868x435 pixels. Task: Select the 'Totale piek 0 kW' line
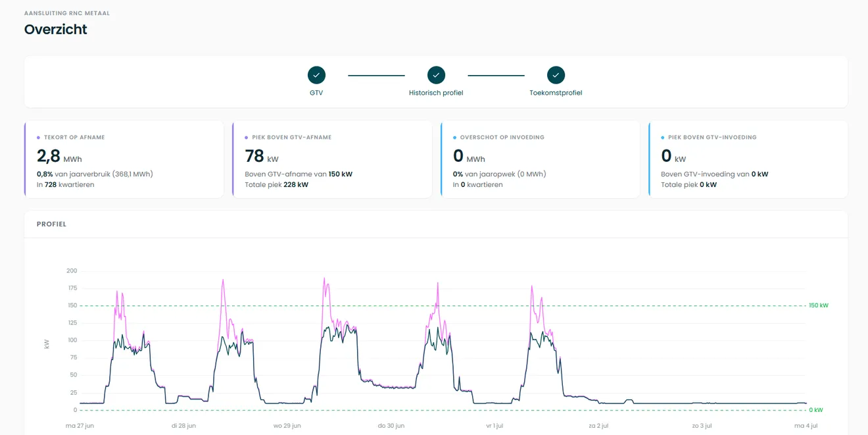[x=688, y=185]
